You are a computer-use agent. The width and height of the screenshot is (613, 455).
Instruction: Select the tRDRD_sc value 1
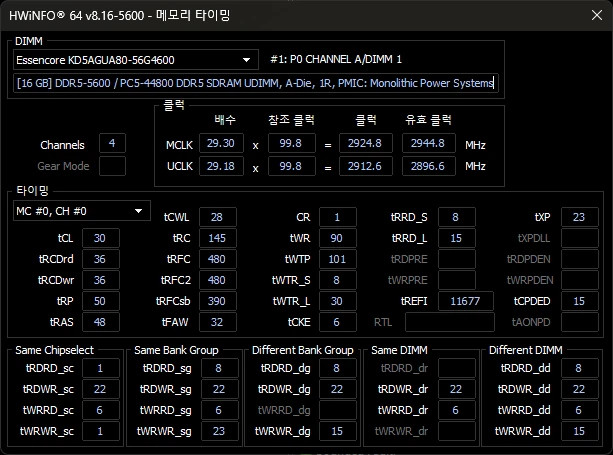pyautogui.click(x=100, y=368)
